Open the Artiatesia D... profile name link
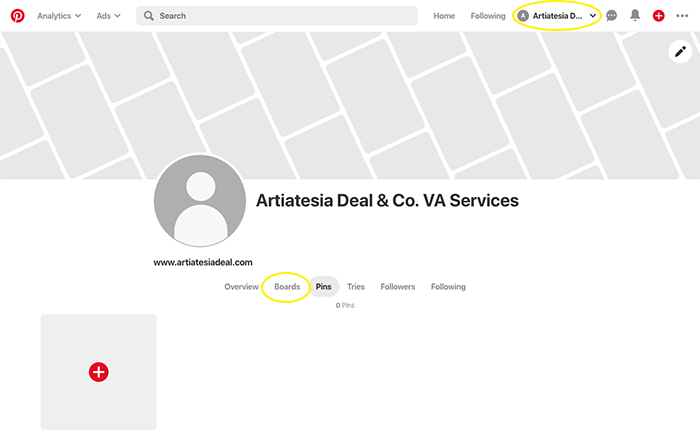 click(x=557, y=16)
